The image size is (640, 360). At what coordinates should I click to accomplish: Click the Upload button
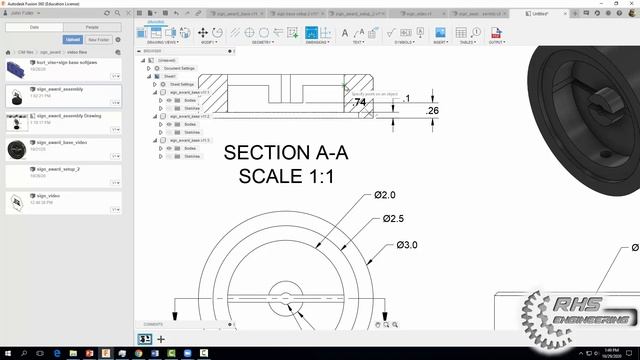coord(73,40)
